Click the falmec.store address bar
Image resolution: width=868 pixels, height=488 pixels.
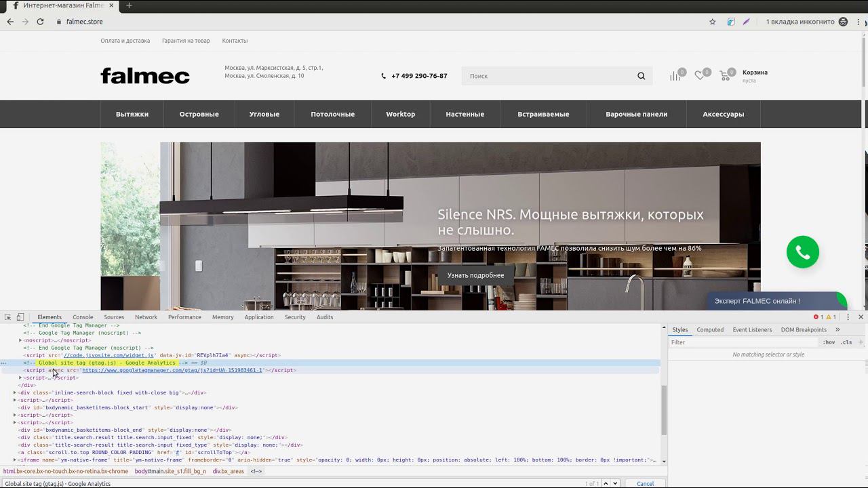380,22
